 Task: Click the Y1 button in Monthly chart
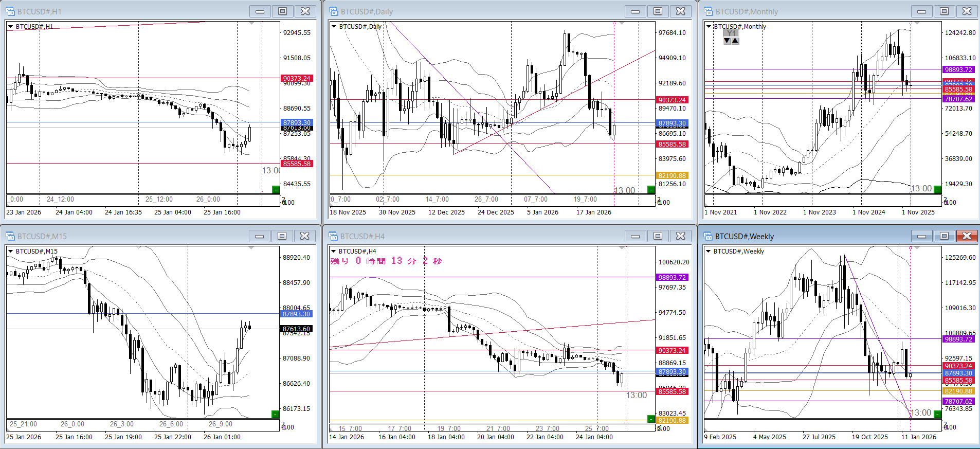coord(731,33)
